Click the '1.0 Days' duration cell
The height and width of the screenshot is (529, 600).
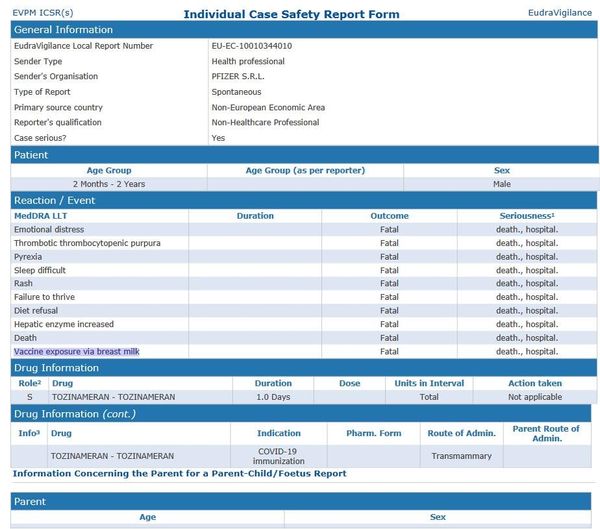(273, 397)
